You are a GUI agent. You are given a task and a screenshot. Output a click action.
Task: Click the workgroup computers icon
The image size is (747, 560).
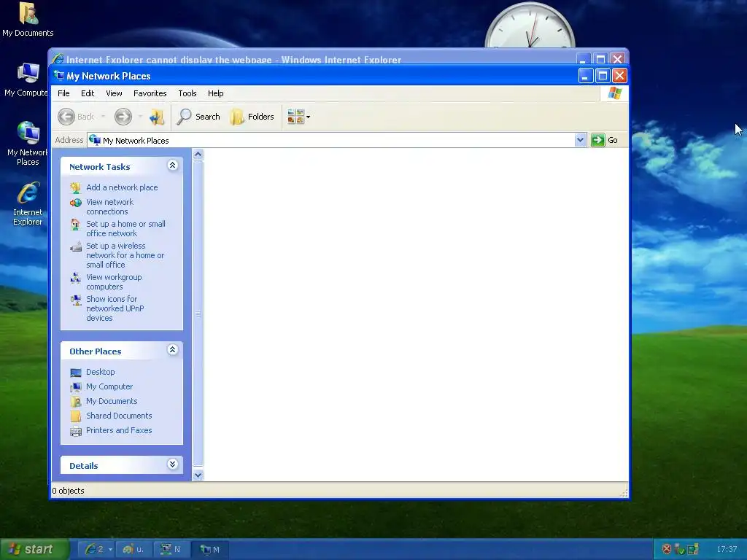75,278
